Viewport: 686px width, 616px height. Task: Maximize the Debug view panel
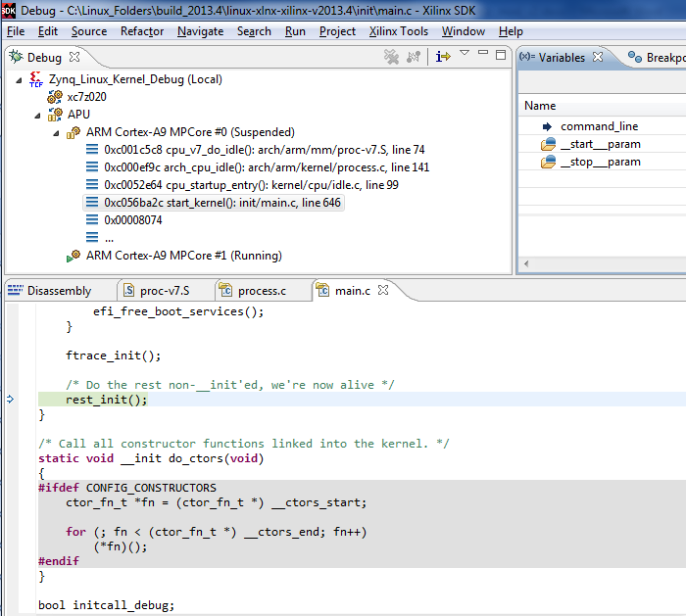(x=501, y=55)
